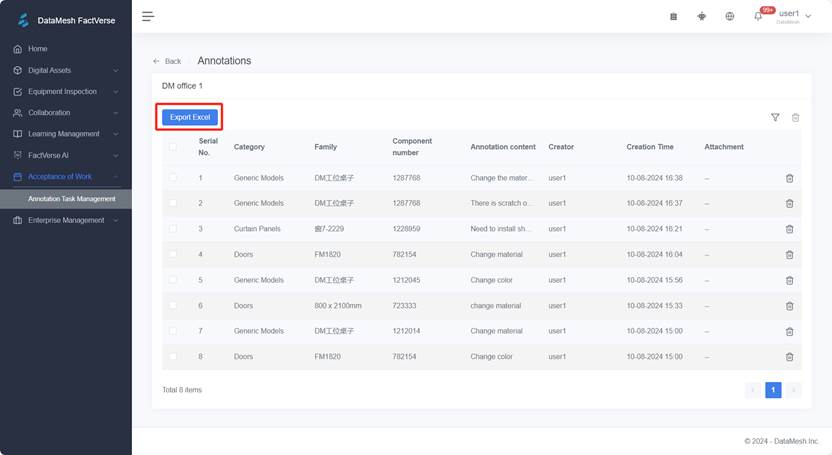
Task: Click the hamburger menu collapse icon
Action: [x=148, y=16]
